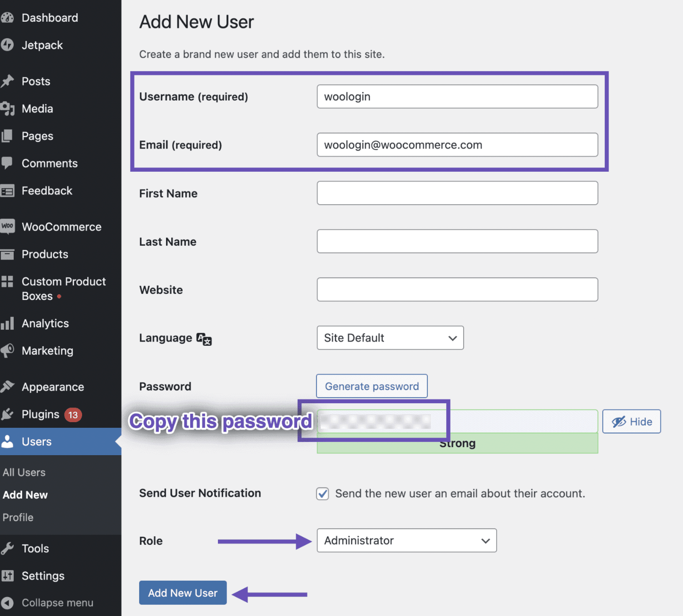Open the Jetpack dashboard
Screen dimensions: 683x616
coord(42,45)
